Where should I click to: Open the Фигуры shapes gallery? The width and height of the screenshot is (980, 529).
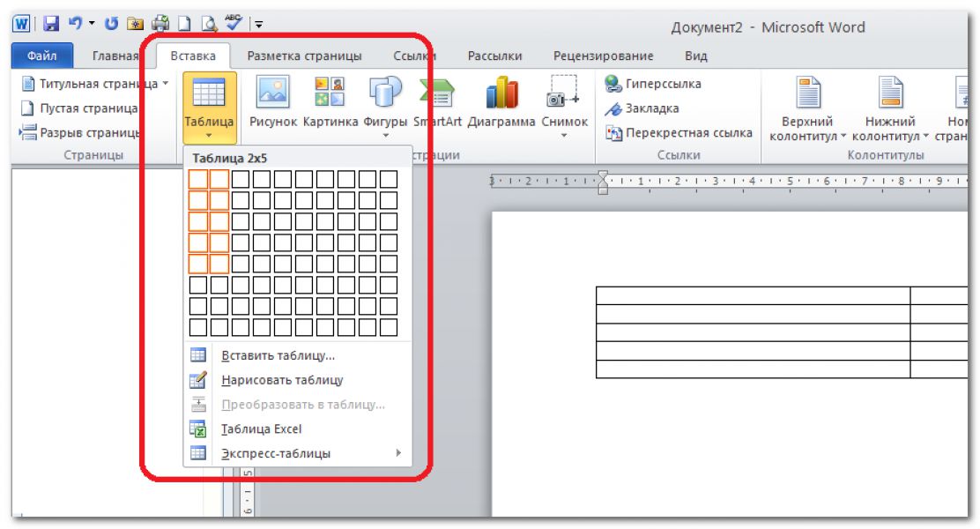tap(385, 107)
